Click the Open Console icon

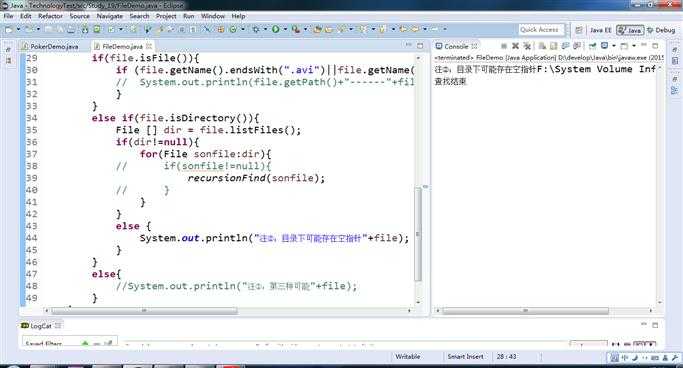pyautogui.click(x=625, y=46)
